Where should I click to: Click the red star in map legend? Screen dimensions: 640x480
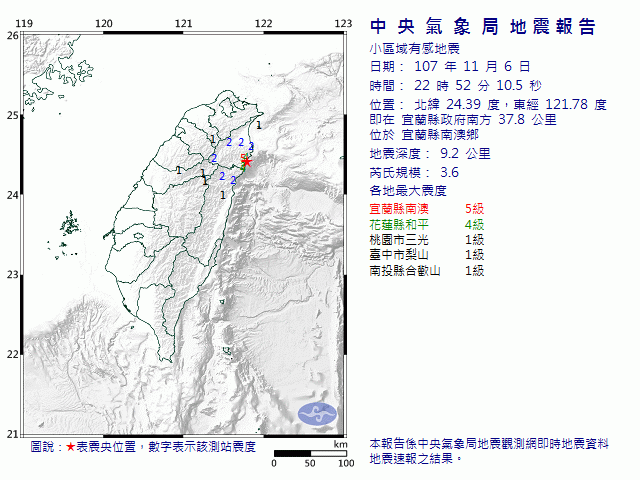[70, 447]
